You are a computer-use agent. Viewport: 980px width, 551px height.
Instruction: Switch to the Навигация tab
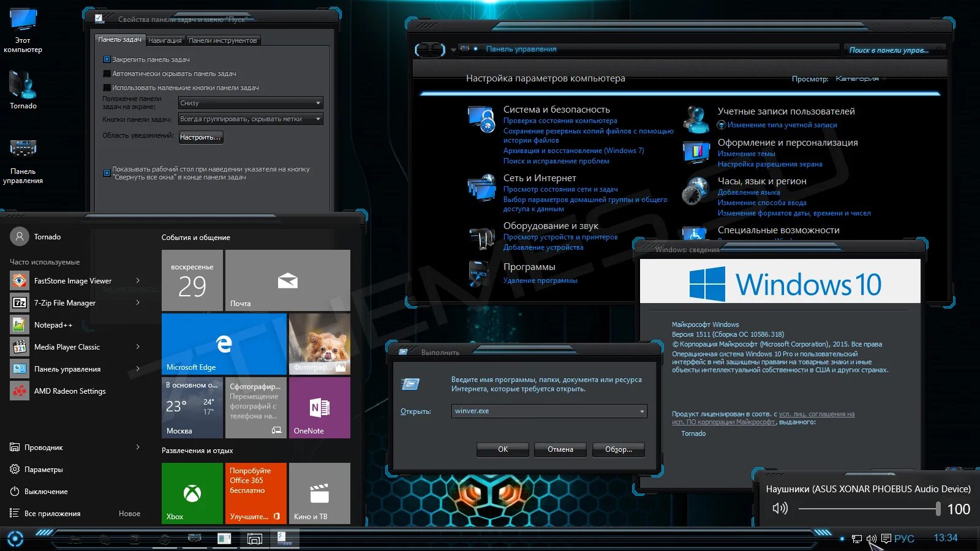tap(165, 40)
